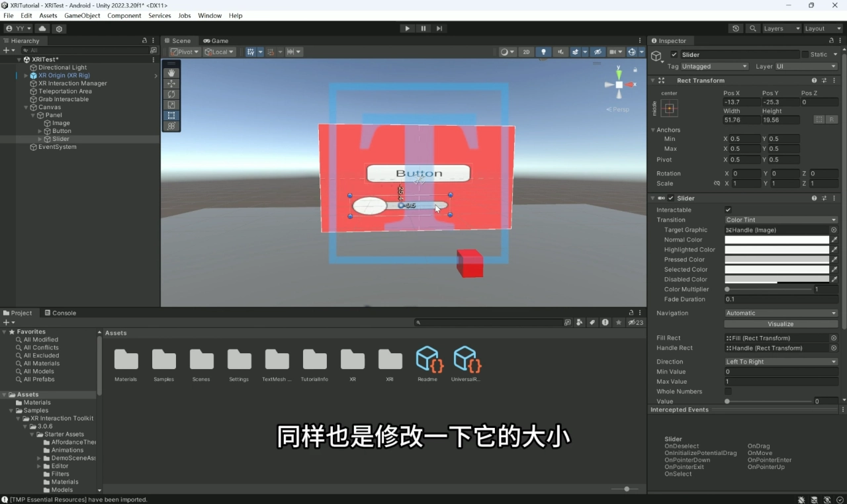
Task: Open Rect Transform presets icon
Action: pos(825,80)
